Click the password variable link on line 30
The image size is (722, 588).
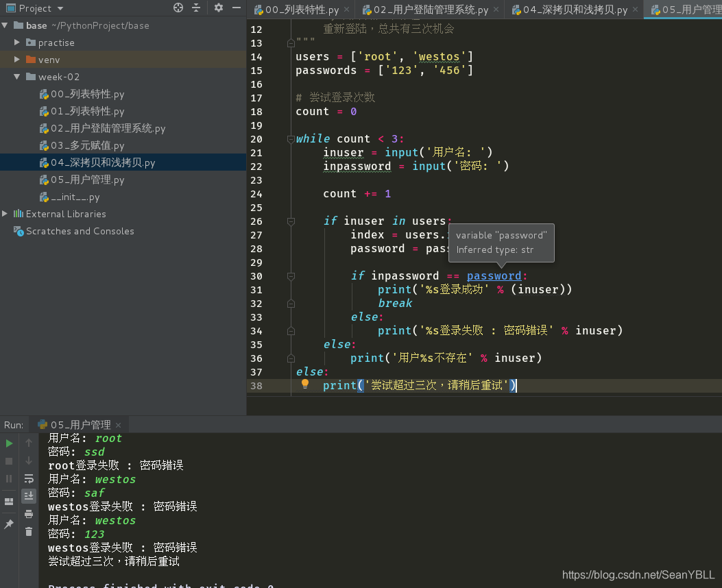494,275
